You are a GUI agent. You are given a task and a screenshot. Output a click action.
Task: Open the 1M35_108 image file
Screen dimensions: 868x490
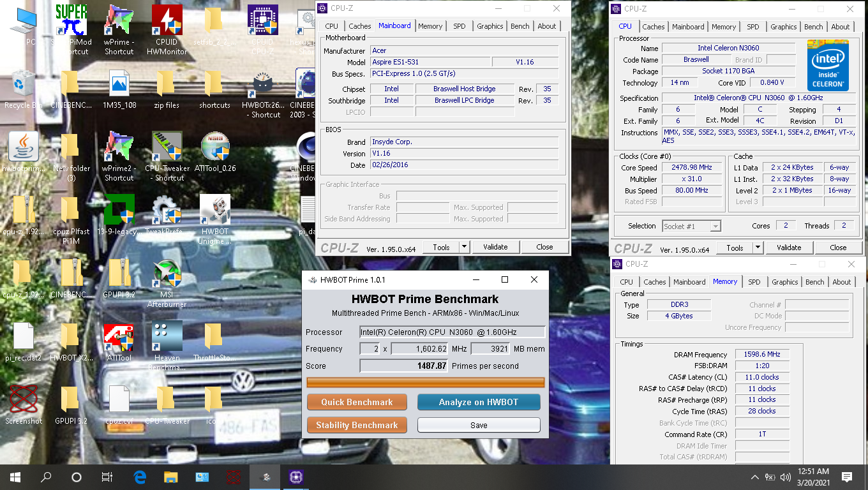(x=119, y=89)
